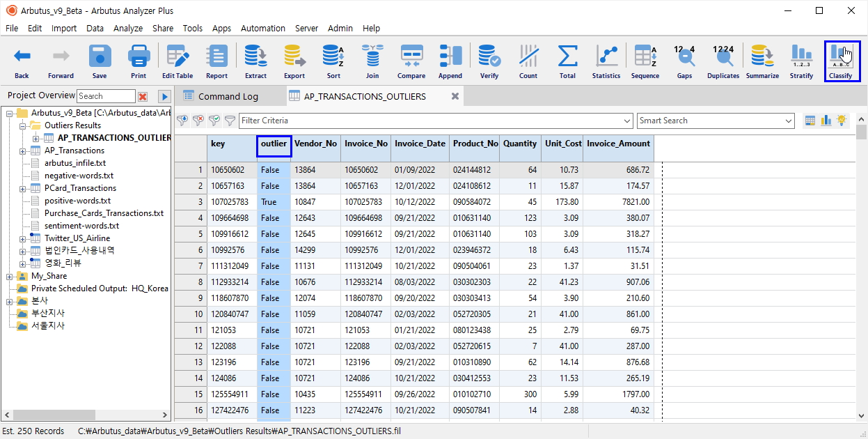
Task: Click in the Filter Criteria input box
Action: click(x=430, y=121)
